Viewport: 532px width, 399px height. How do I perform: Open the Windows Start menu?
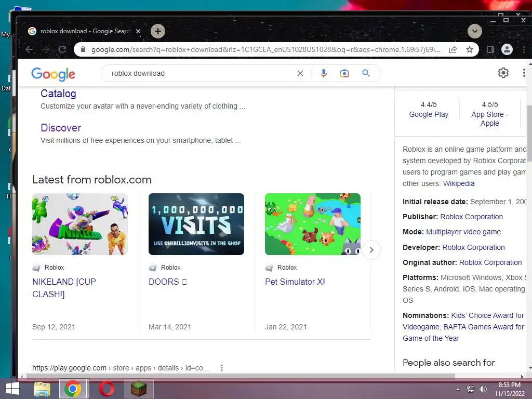[x=12, y=389]
